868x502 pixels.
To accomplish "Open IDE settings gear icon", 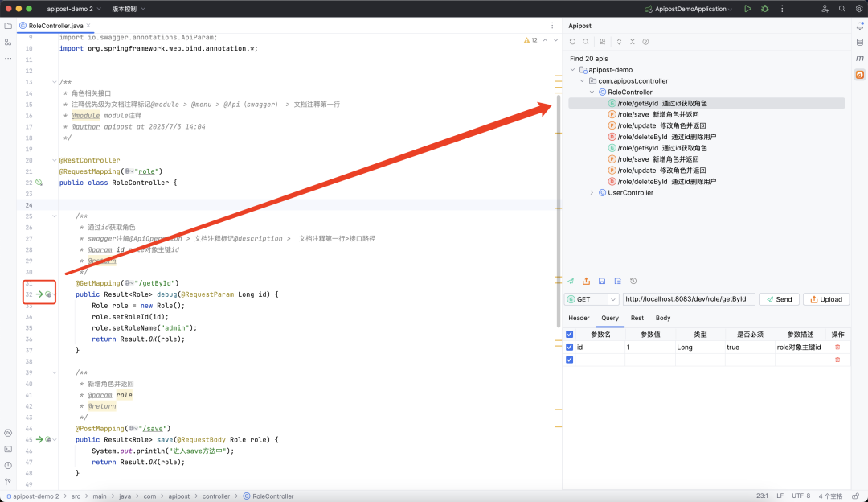I will click(x=858, y=9).
